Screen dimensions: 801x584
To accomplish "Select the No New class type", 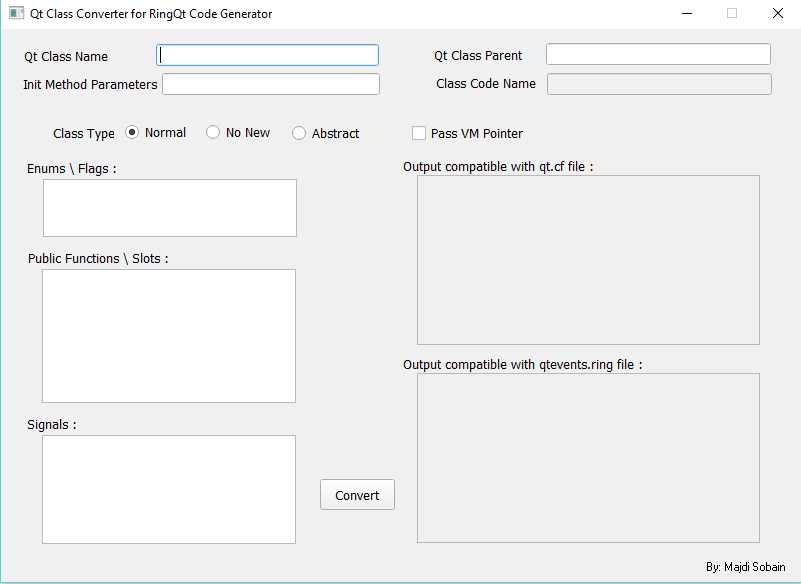I will (x=212, y=132).
